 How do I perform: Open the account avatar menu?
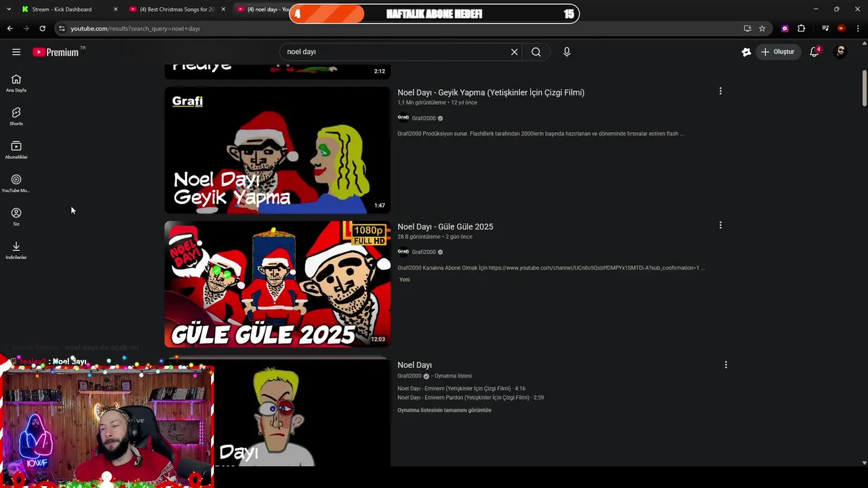pos(841,52)
